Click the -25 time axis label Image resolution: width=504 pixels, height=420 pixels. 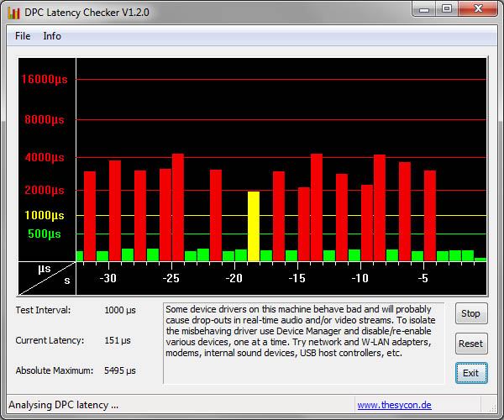171,278
